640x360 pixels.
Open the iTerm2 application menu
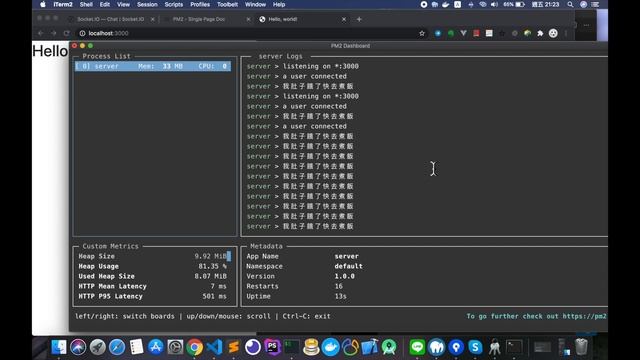[x=63, y=4]
